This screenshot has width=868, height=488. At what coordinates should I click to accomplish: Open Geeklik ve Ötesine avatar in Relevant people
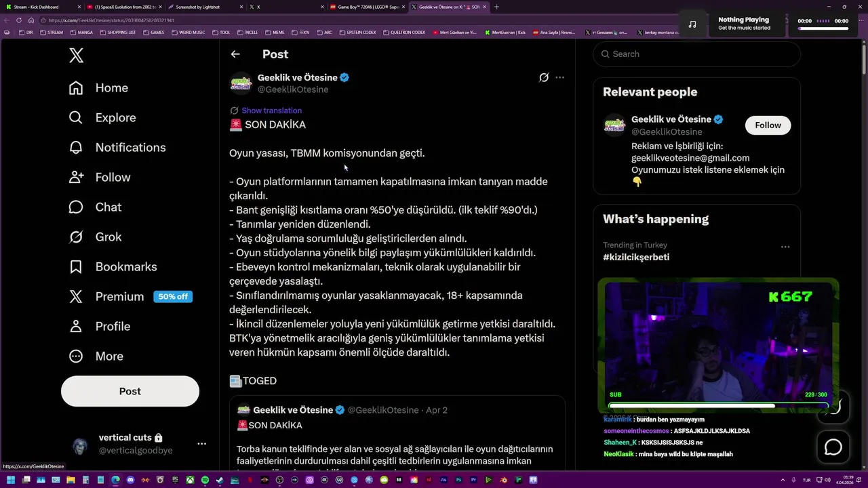click(x=615, y=125)
